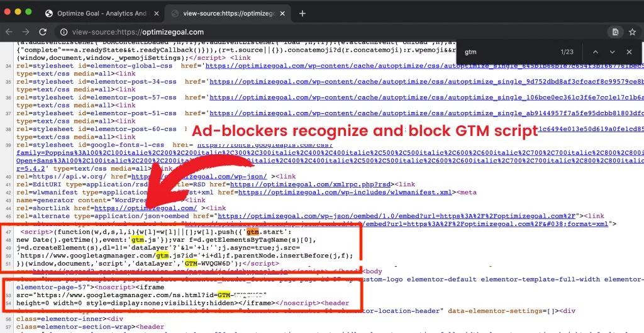Click the page search icon in address bar
Viewport: 644px width, 333px height.
coord(615,32)
